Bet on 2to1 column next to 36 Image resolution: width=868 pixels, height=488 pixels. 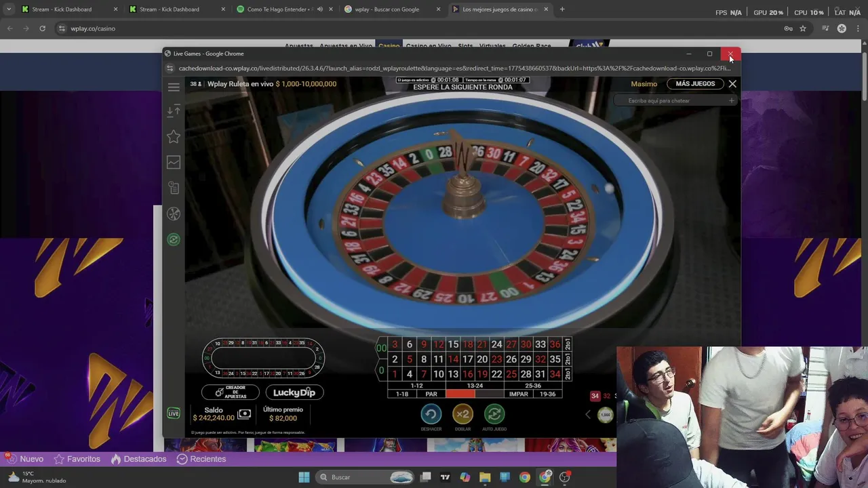[568, 344]
